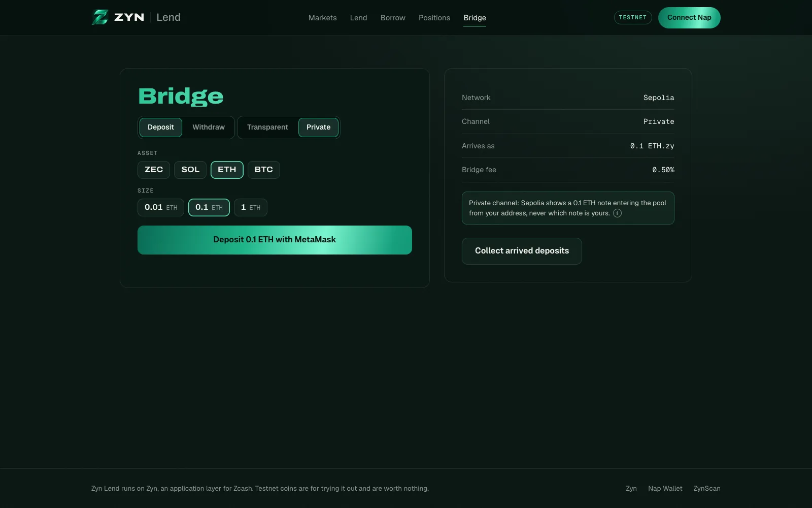Click Connect Nap button

(689, 18)
